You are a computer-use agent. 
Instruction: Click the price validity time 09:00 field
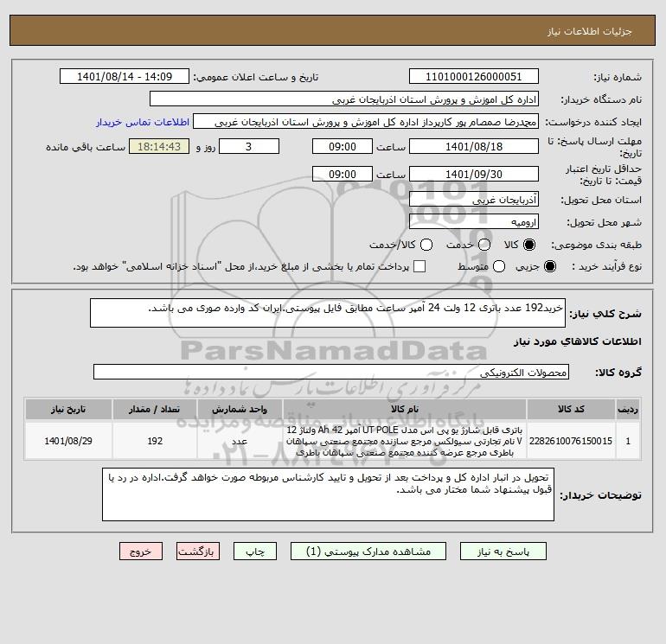click(x=343, y=174)
